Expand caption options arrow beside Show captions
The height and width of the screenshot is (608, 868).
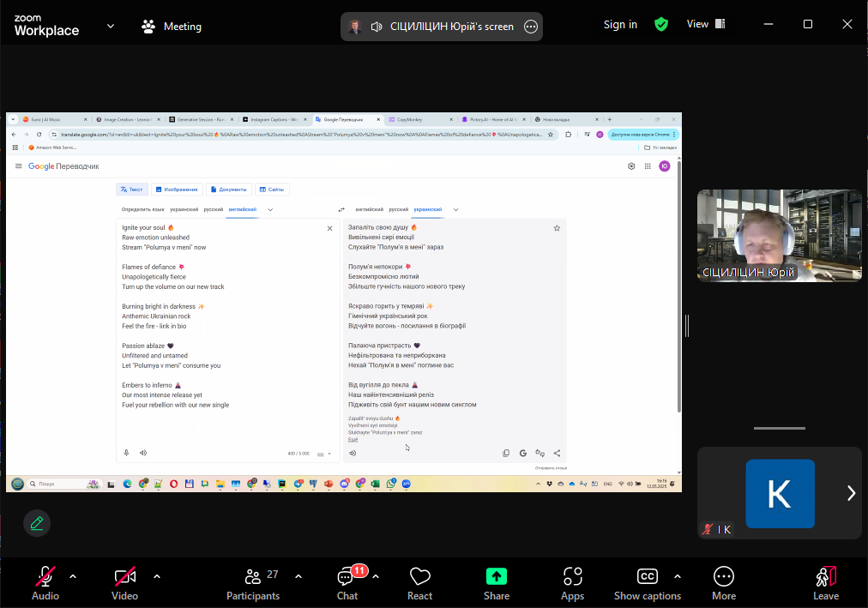coord(678,576)
